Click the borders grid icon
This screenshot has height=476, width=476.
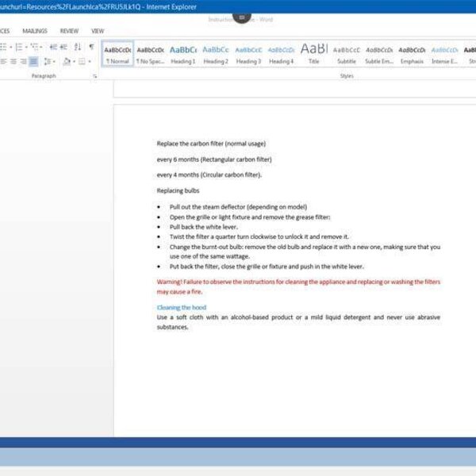[82, 62]
